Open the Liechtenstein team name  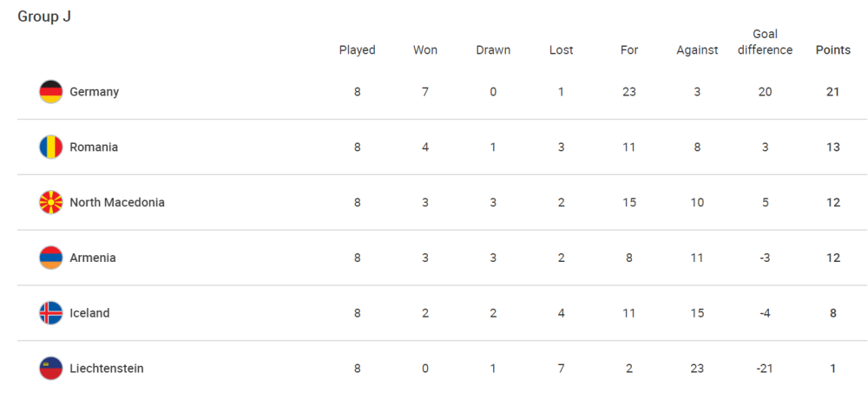click(x=106, y=369)
